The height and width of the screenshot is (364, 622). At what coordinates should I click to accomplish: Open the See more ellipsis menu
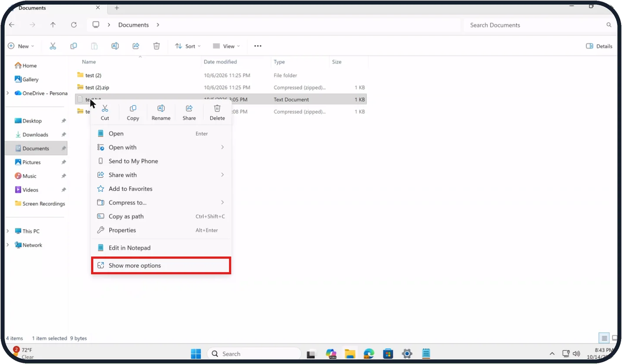pos(258,46)
